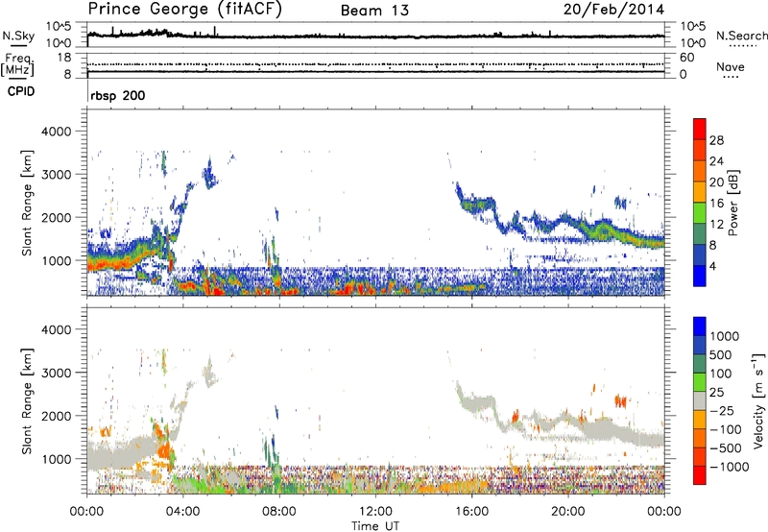Click the 'Nave' legend label

click(730, 66)
